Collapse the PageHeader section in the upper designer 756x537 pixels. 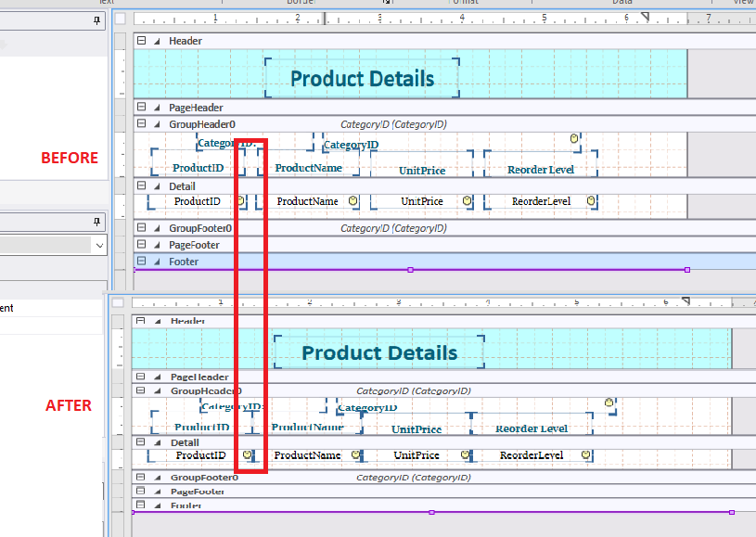pos(141,107)
